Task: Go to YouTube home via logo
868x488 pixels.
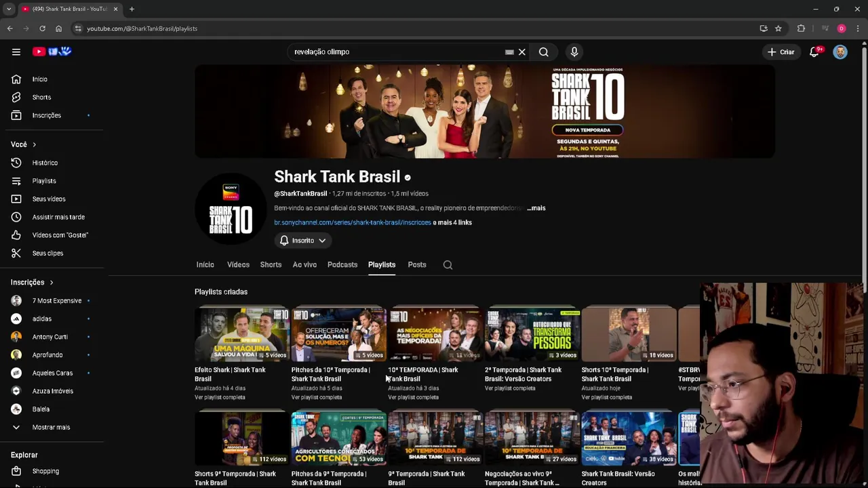Action: 52,52
